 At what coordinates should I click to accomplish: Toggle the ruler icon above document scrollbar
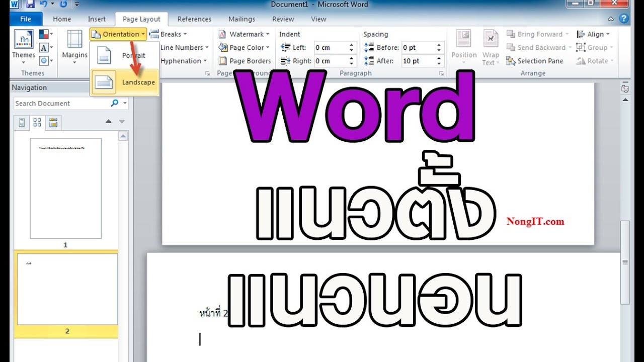625,89
